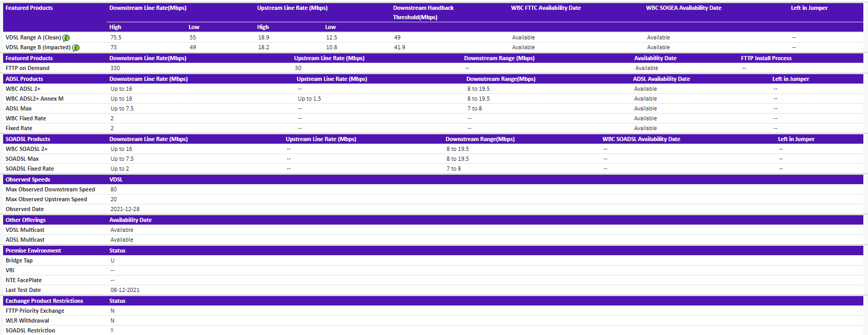
Task: Click the '2021-12-28' observed date value
Action: [125, 209]
